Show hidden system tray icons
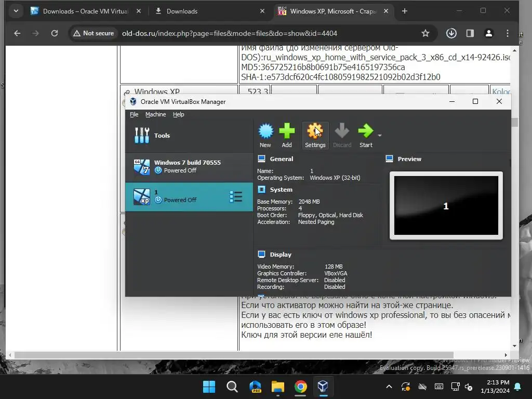 pos(389,387)
